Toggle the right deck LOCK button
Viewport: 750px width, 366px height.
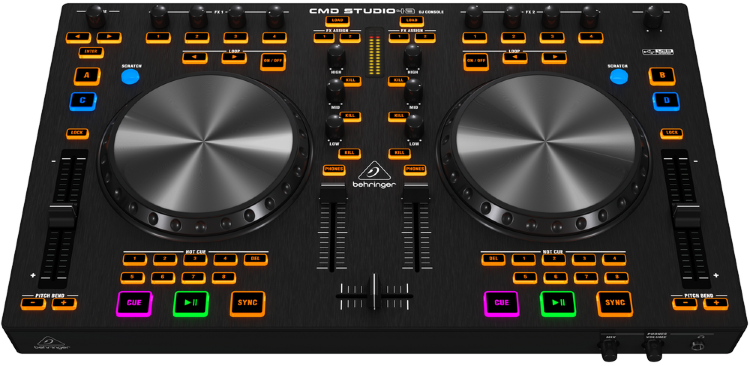tap(672, 133)
